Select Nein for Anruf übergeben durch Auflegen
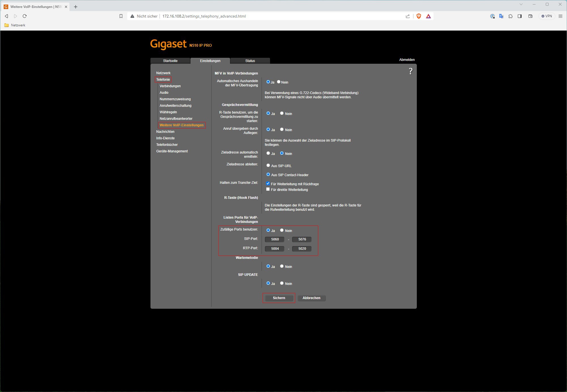The height and width of the screenshot is (392, 567). click(282, 129)
